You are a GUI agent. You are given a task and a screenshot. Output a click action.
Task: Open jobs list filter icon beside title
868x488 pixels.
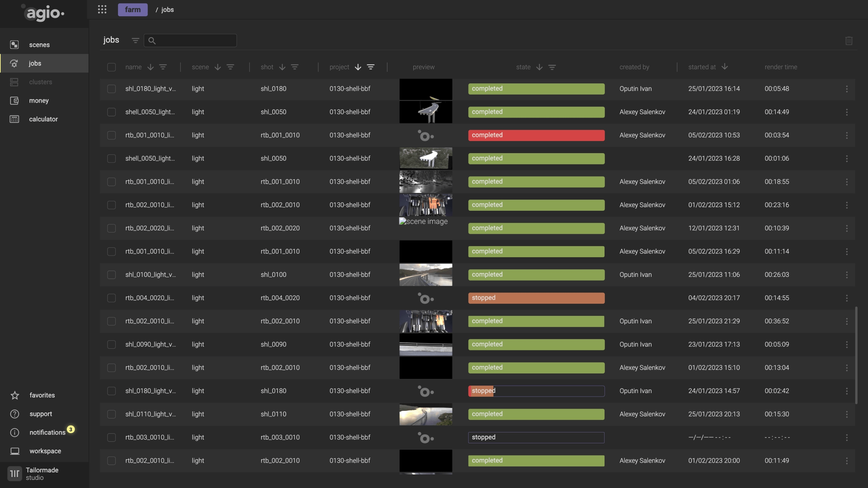[x=135, y=41]
